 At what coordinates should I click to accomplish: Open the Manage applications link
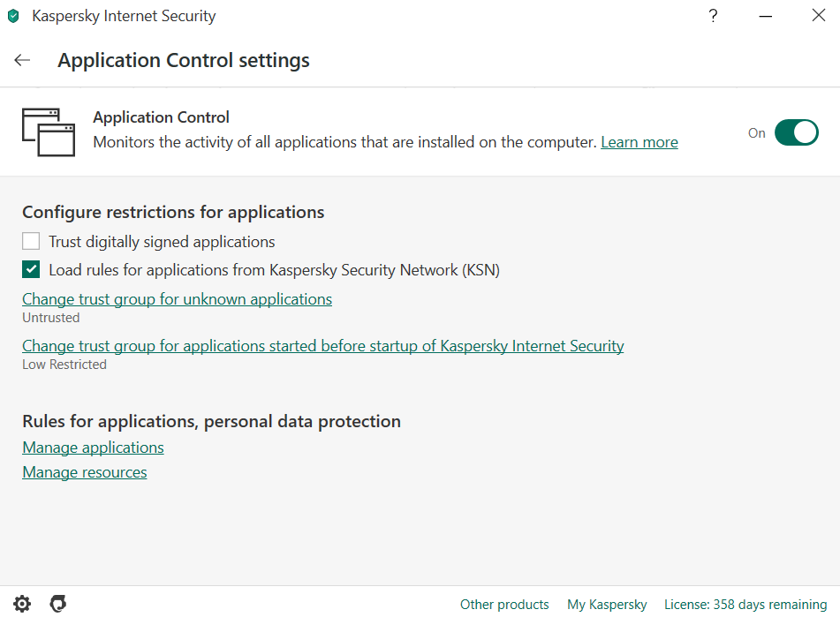93,448
